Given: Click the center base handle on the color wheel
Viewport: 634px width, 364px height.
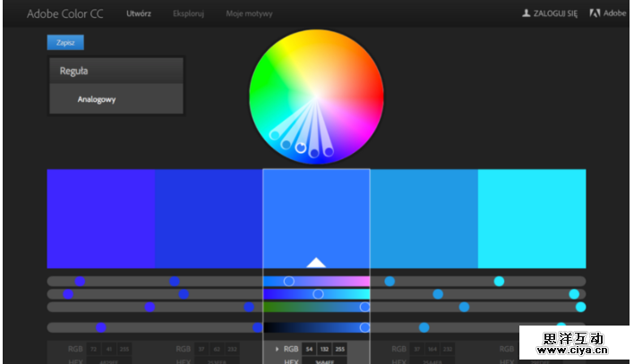Looking at the screenshot, I should pos(302,148).
